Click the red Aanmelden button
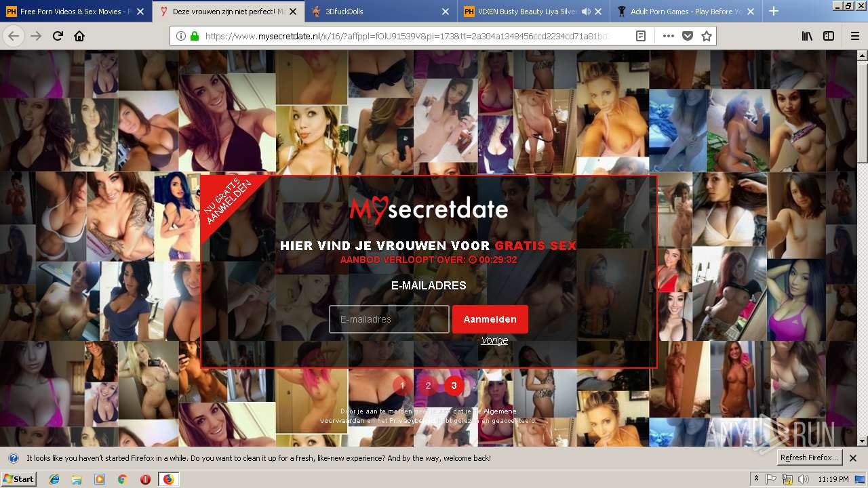 click(x=490, y=319)
